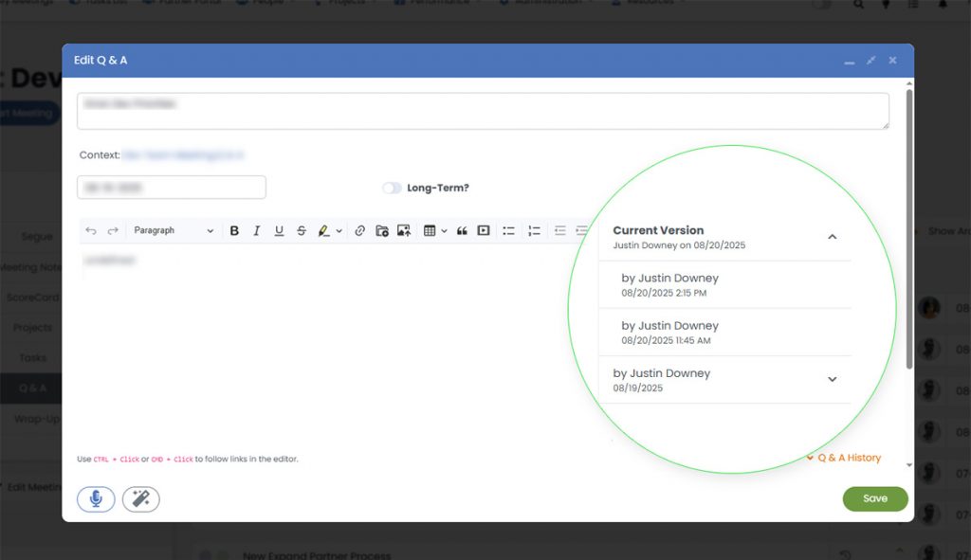The height and width of the screenshot is (560, 971).
Task: Open the insert table dropdown
Action: [x=434, y=230]
